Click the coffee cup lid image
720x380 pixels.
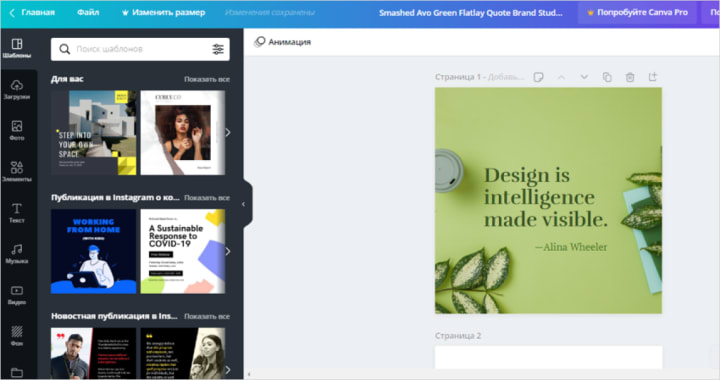(x=449, y=170)
